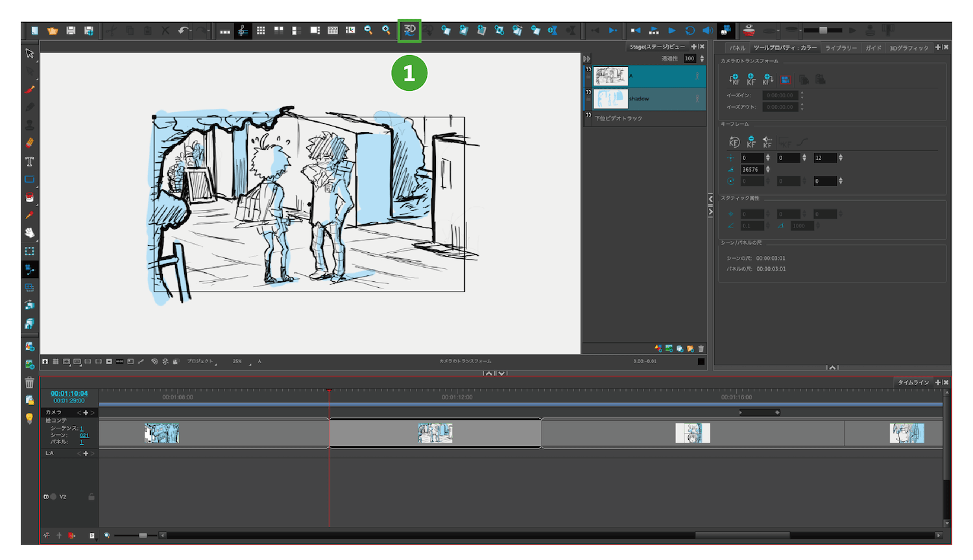The height and width of the screenshot is (560, 973).
Task: Switch to ガイド tab
Action: pyautogui.click(x=873, y=48)
